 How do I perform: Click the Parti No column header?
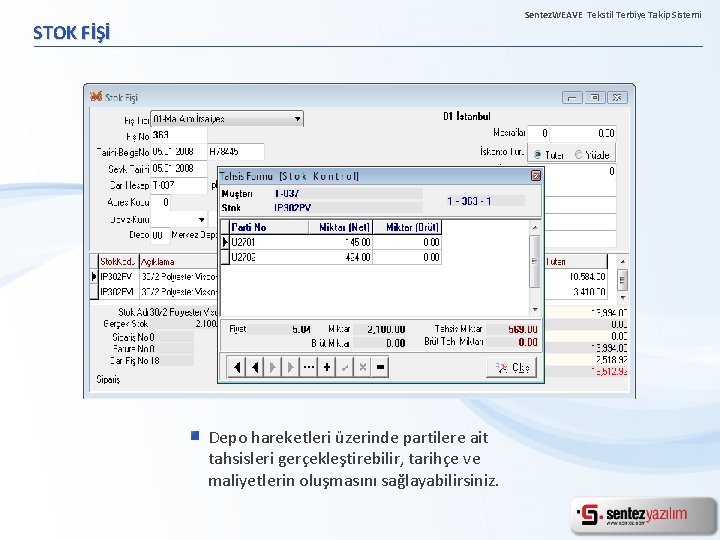click(269, 227)
